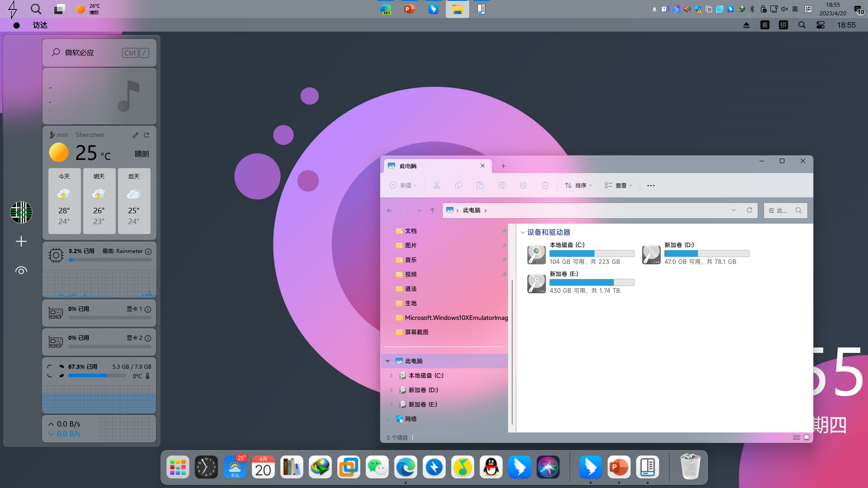Screen dimensions: 868x488
Task: Select 新加卷 (E:) drive tile
Action: [580, 283]
